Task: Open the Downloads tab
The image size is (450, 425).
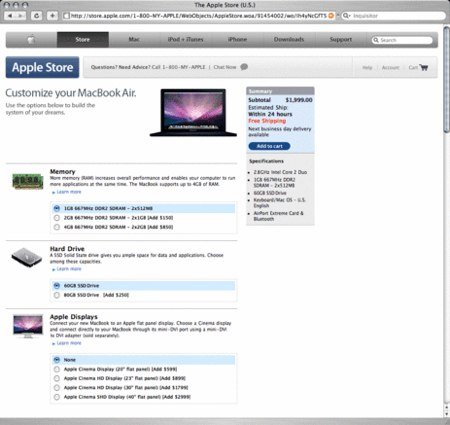Action: point(289,40)
